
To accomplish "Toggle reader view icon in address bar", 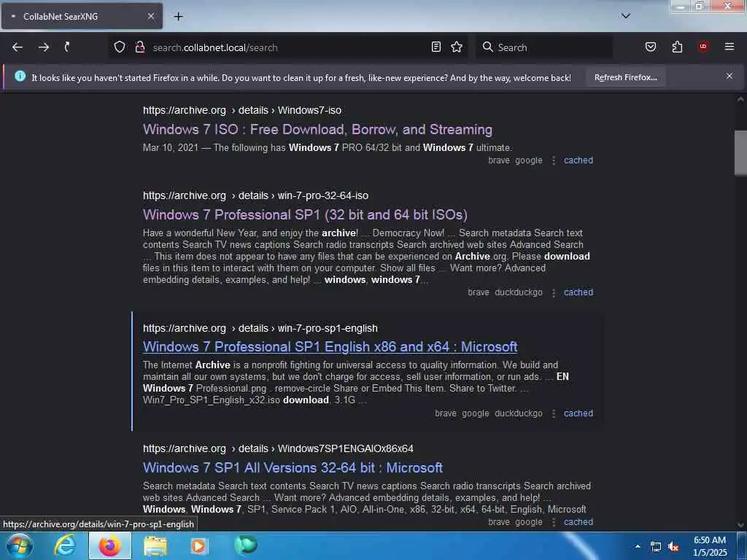I will tap(436, 47).
